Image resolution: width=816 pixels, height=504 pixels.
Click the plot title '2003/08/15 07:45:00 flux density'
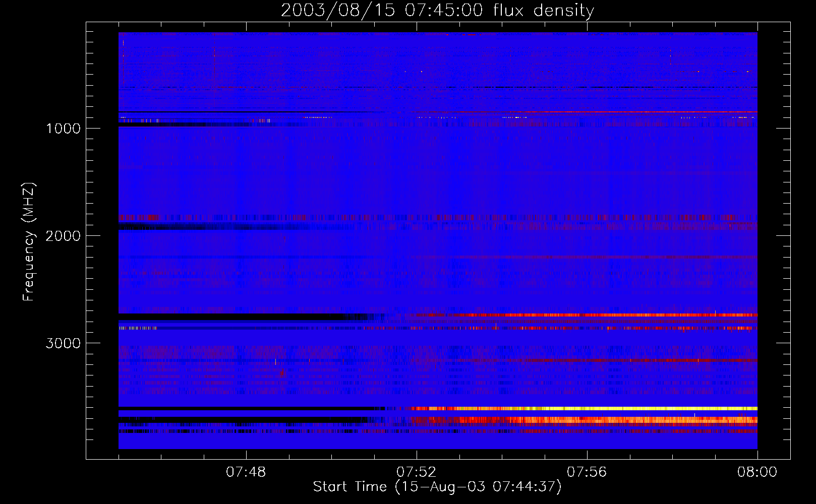[x=437, y=10]
